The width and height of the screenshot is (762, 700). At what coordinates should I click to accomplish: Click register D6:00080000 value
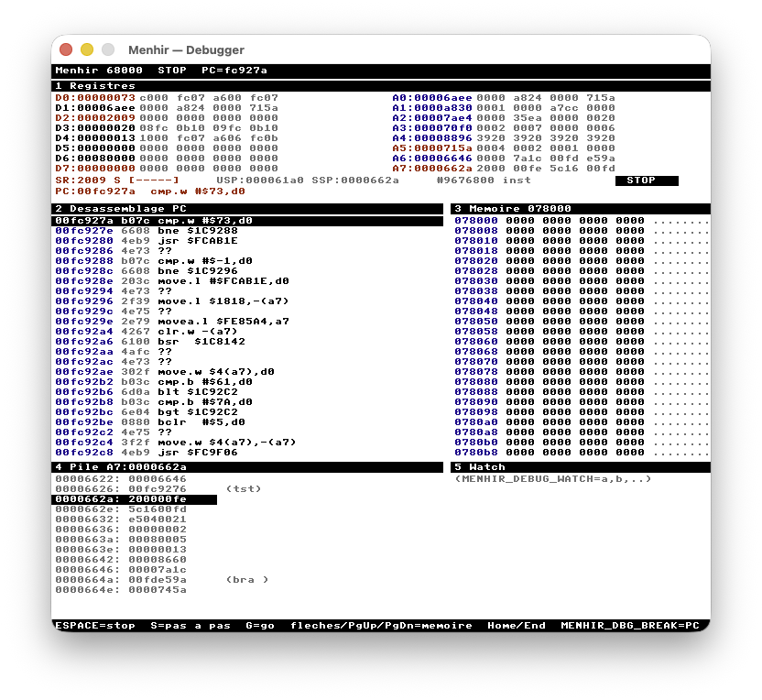click(x=95, y=159)
